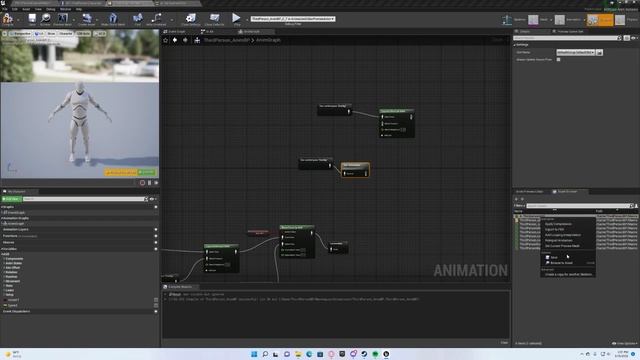640x360 pixels.
Task: Click the Make Static Mesh icon
Action: coord(113,19)
